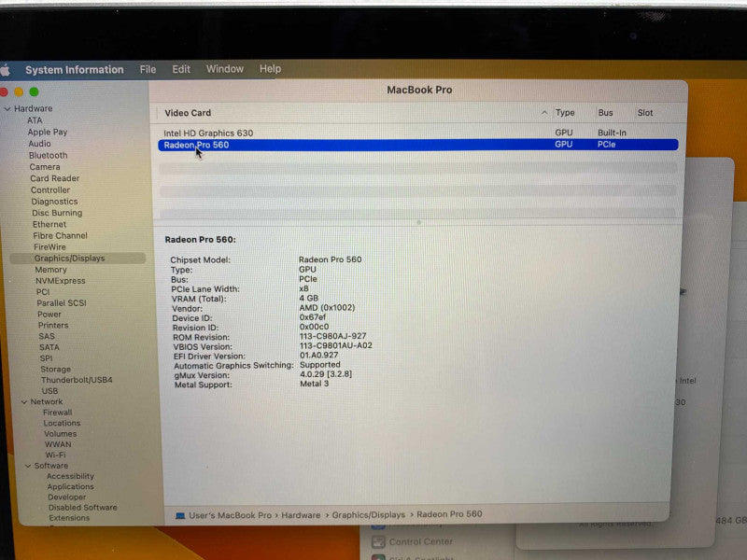Select FireWire in the sidebar
747x560 pixels.
(x=49, y=247)
